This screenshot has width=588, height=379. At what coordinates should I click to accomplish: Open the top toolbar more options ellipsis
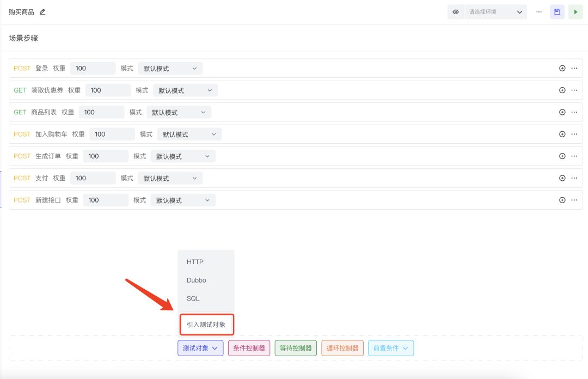point(539,12)
